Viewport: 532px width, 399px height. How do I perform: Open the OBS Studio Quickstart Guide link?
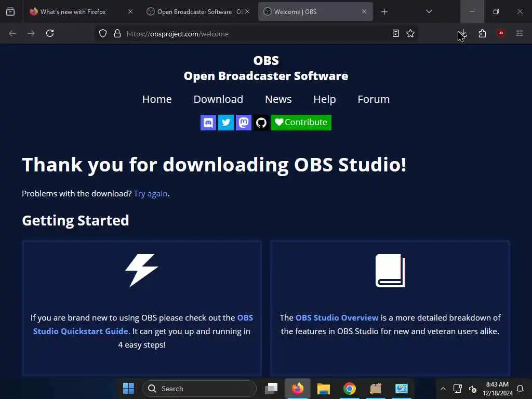(x=143, y=324)
